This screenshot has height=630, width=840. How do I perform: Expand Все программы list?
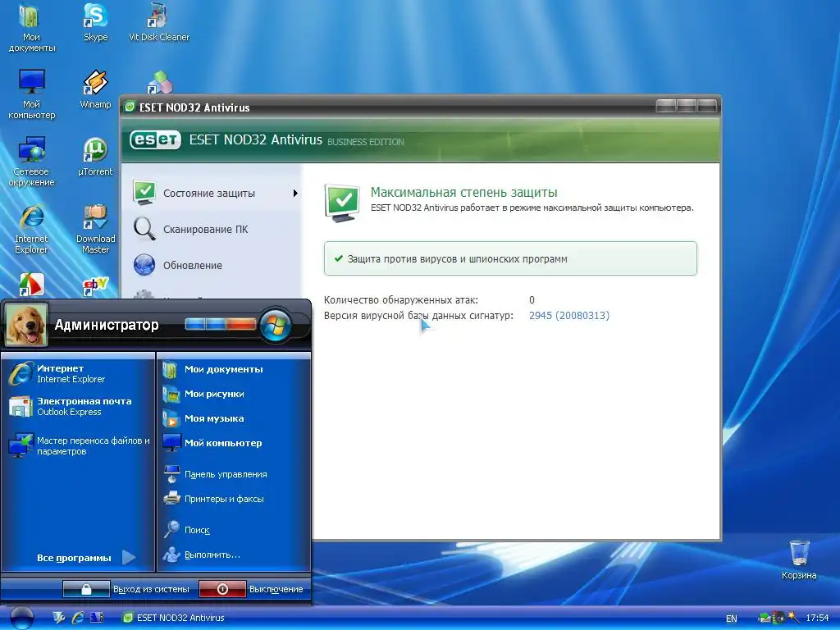[x=85, y=558]
